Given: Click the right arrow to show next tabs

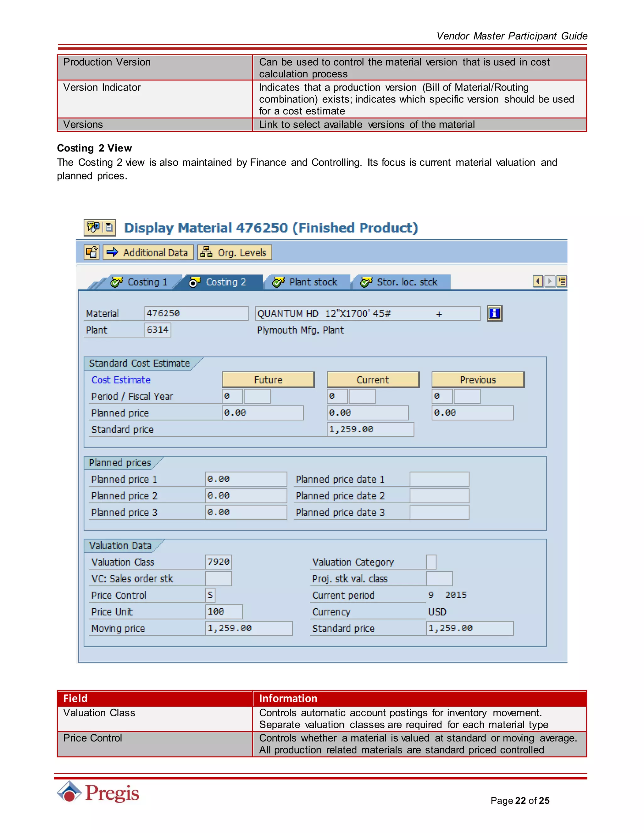Looking at the screenshot, I should point(550,281).
